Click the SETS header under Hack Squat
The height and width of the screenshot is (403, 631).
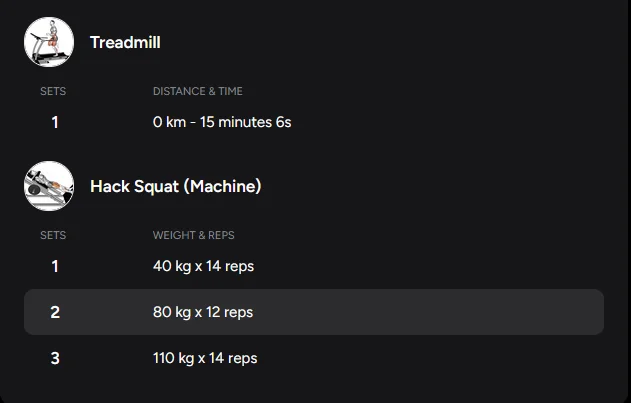point(53,235)
